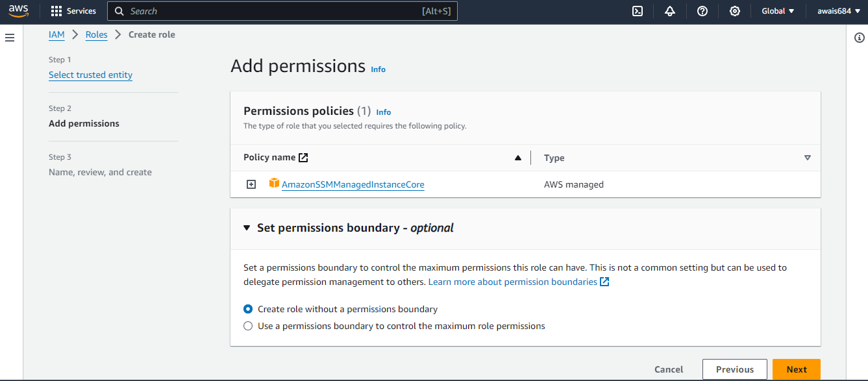This screenshot has height=381, width=868.
Task: Select Use a permissions boundary option
Action: (248, 326)
